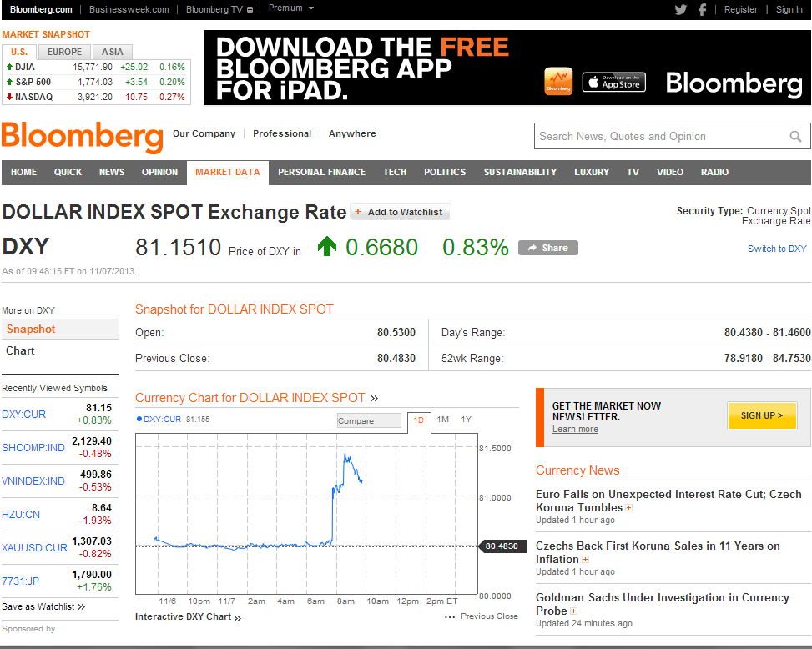Open the Personal Finance menu
This screenshot has width=812, height=649.
point(321,172)
